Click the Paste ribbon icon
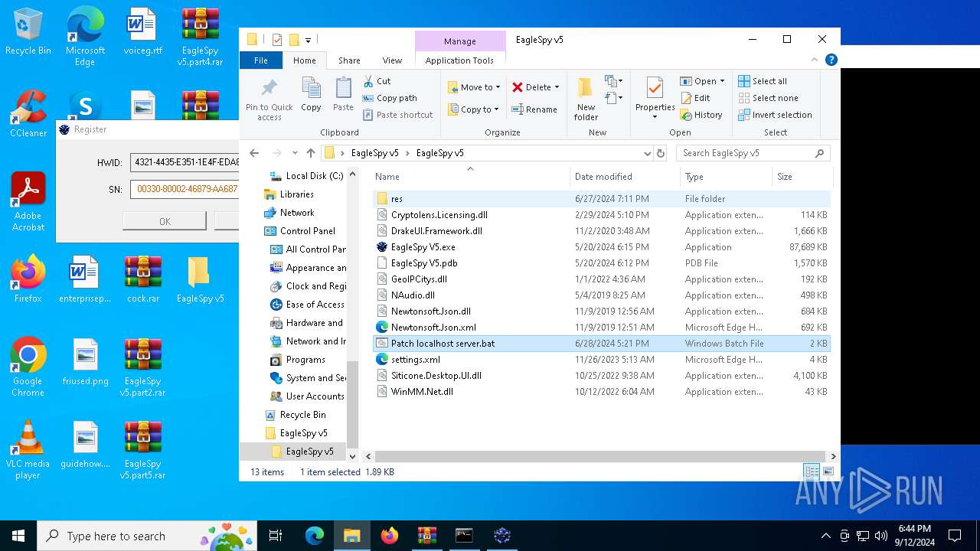This screenshot has height=551, width=980. (343, 95)
